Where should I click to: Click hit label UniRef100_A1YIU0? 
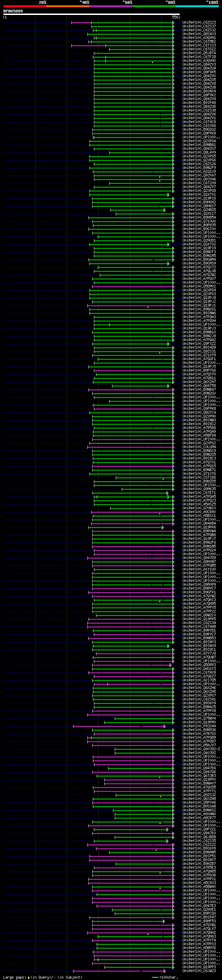pos(199,569)
